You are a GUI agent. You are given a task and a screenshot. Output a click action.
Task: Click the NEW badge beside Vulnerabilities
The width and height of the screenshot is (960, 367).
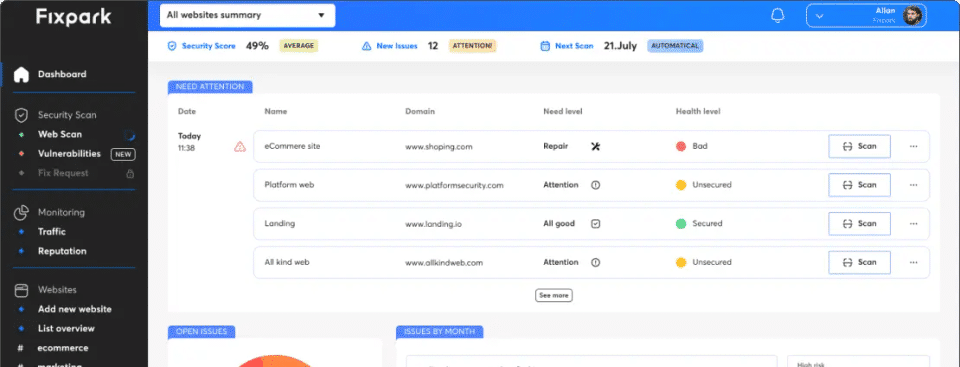click(123, 154)
